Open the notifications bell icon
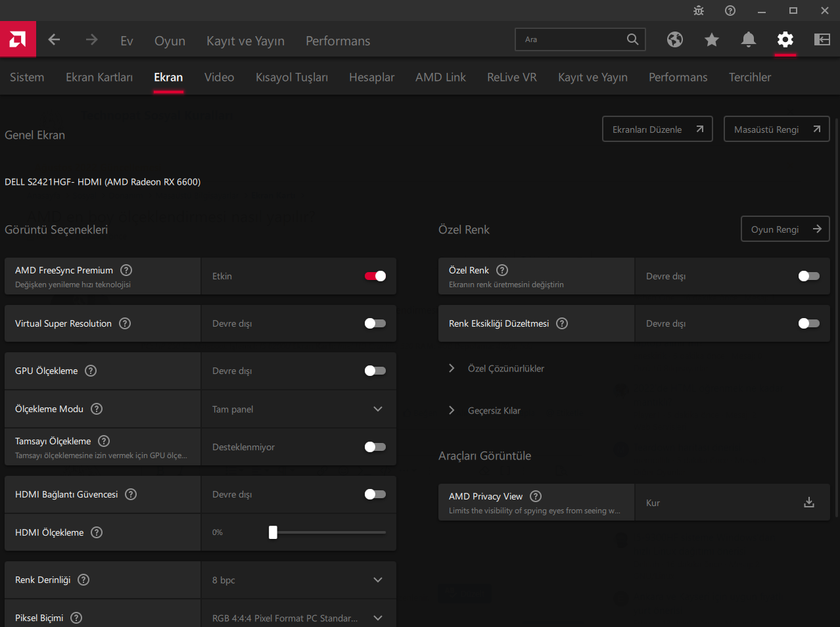The image size is (840, 627). click(748, 40)
